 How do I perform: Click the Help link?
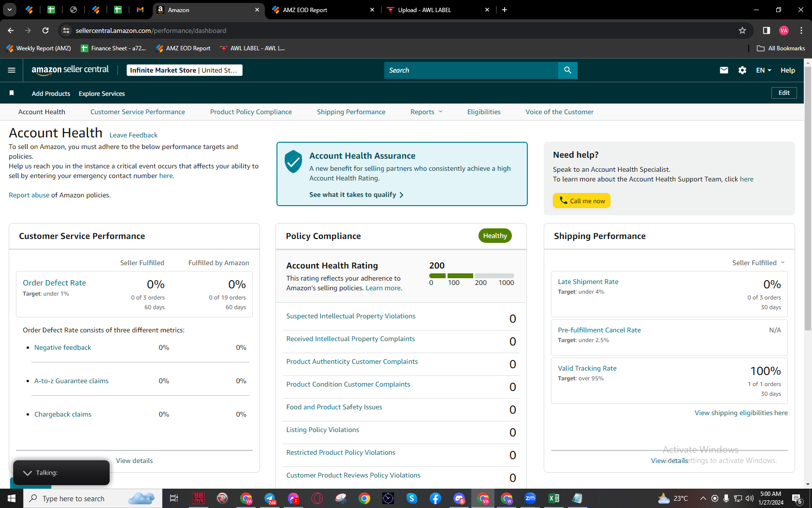[x=788, y=70]
